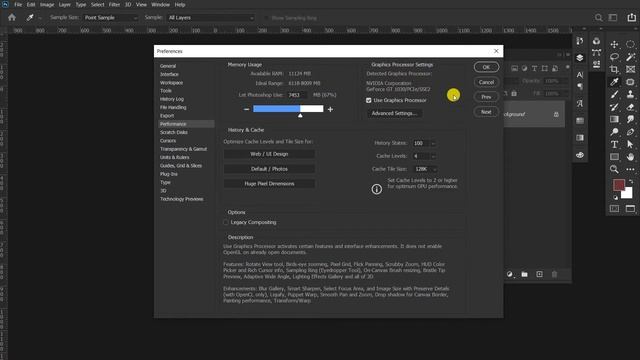This screenshot has height=360, width=640.
Task: Click the memory usage slider bar
Action: point(288,109)
